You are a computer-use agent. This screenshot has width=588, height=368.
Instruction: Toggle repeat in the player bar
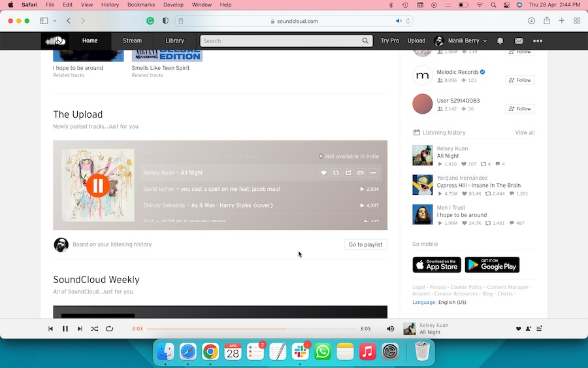click(x=109, y=329)
